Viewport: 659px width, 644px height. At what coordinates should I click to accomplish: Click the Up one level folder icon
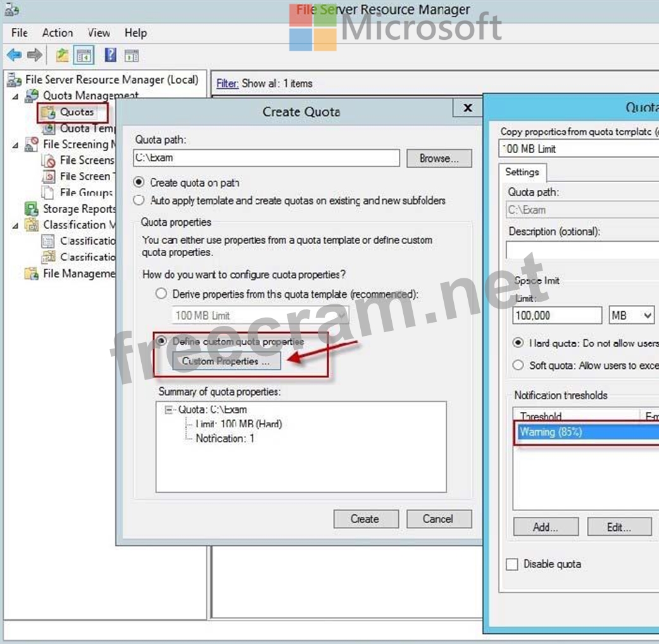coord(62,55)
